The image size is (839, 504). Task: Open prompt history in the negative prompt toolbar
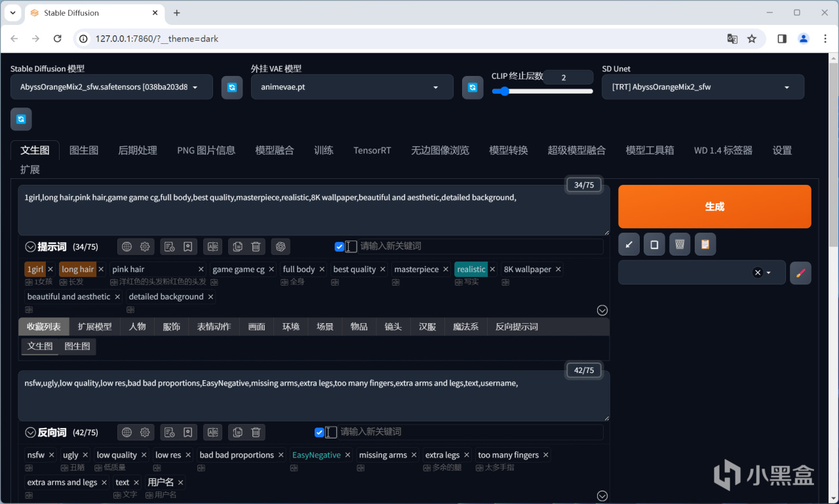[169, 432]
